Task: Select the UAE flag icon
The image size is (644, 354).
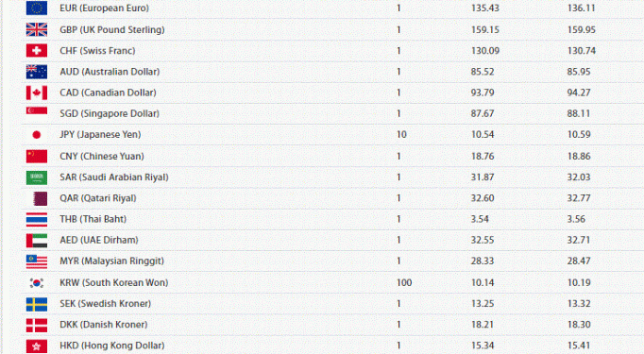Action: tap(37, 240)
